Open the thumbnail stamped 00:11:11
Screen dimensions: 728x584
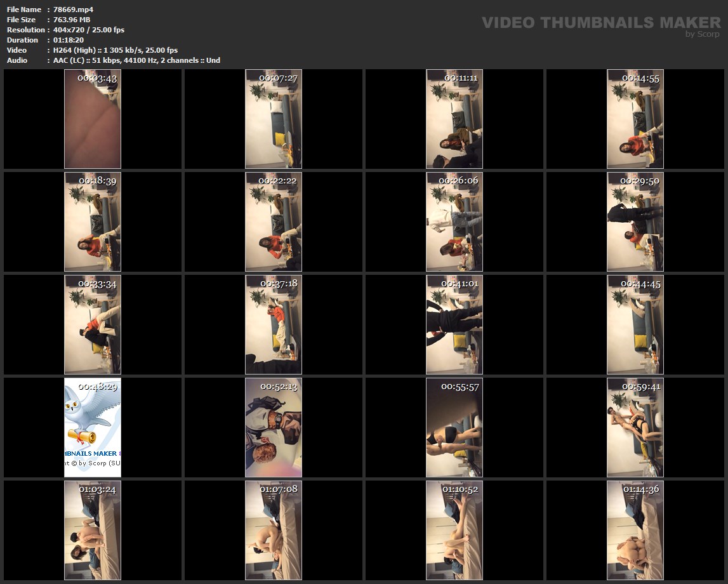pyautogui.click(x=454, y=119)
